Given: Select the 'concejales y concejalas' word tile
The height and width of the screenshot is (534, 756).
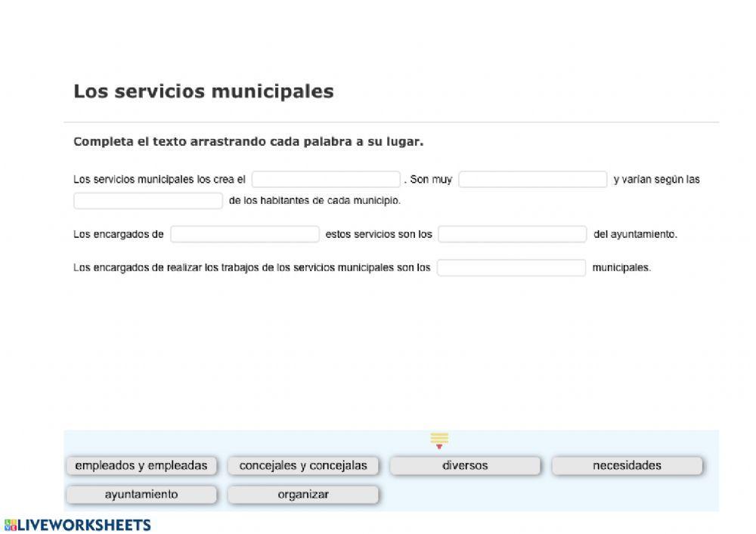Looking at the screenshot, I should (x=303, y=466).
